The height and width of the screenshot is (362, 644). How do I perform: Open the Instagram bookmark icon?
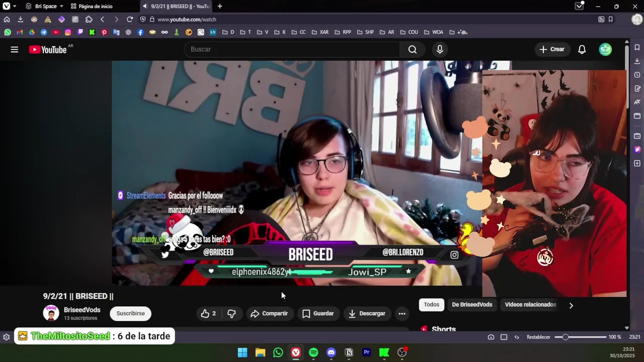(68, 32)
